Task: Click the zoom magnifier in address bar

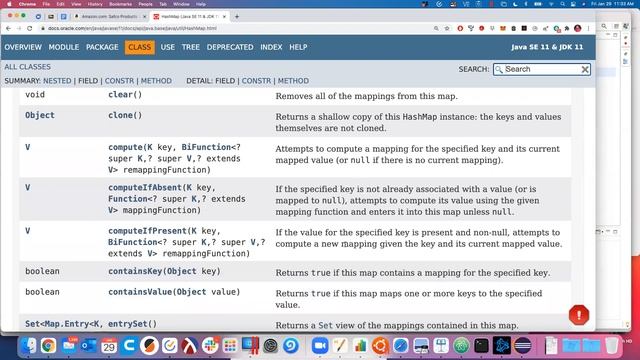Action: [436, 29]
